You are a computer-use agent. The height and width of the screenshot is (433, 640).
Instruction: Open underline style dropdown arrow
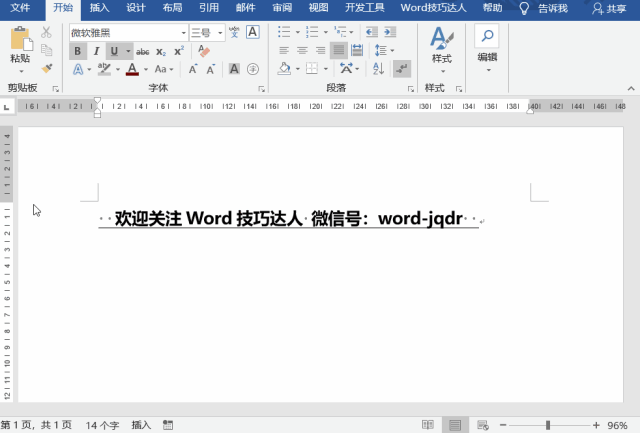[128, 51]
